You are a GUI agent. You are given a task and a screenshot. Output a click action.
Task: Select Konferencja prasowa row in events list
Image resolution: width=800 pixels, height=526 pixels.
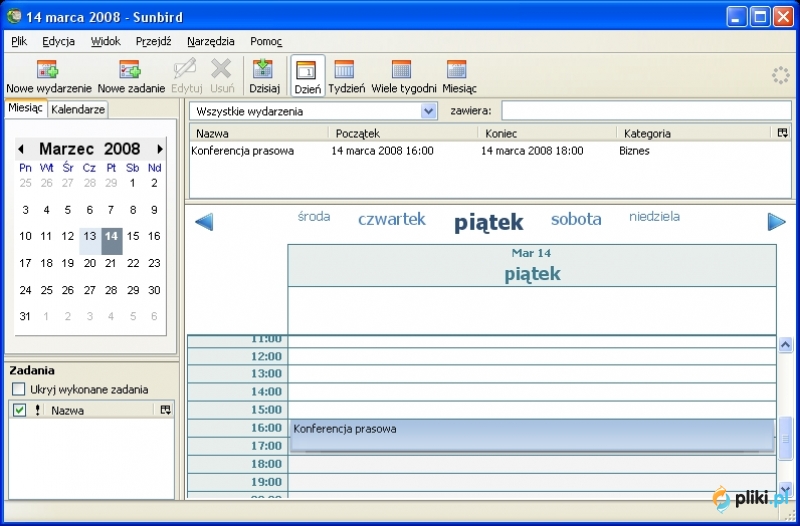point(490,151)
